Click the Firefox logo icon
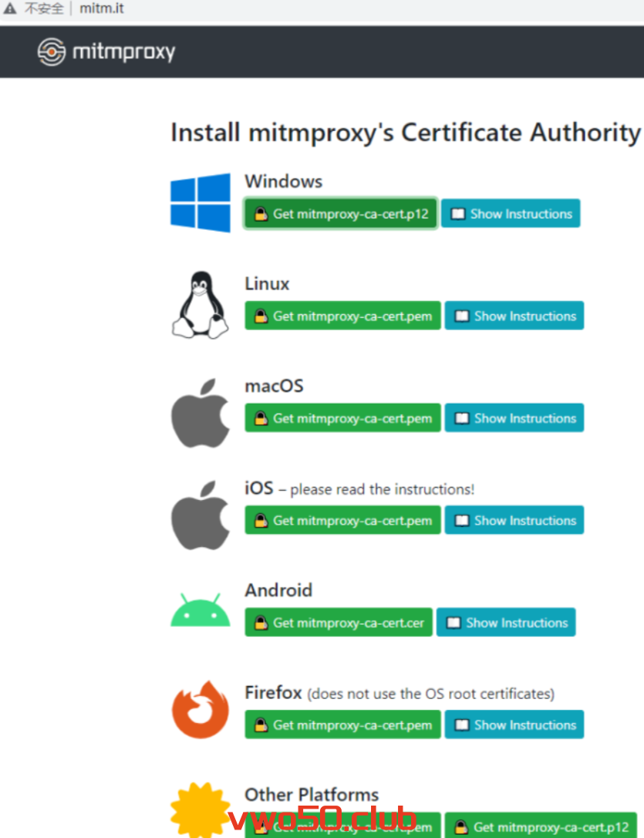The height and width of the screenshot is (838, 644). (201, 710)
